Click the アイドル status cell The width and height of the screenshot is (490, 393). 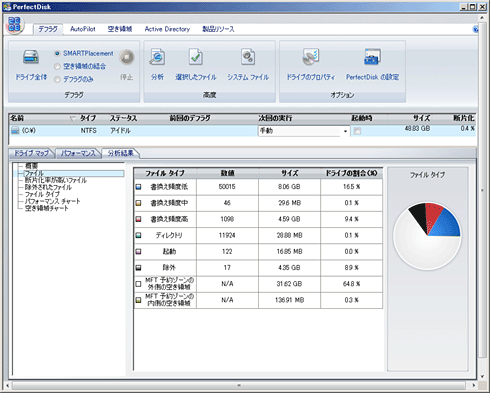point(120,131)
